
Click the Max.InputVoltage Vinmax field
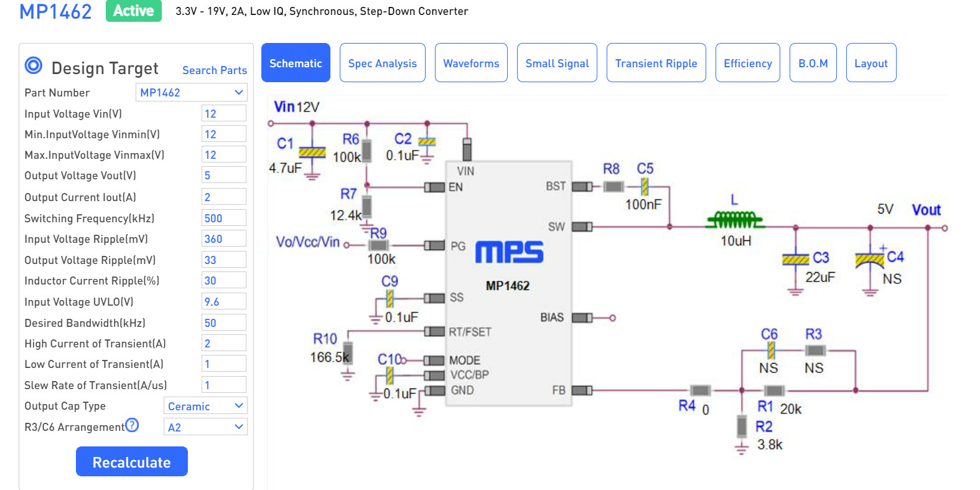[x=224, y=154]
